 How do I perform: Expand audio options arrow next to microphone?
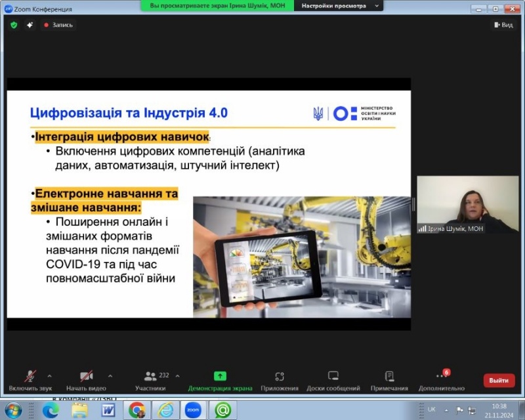click(x=49, y=376)
